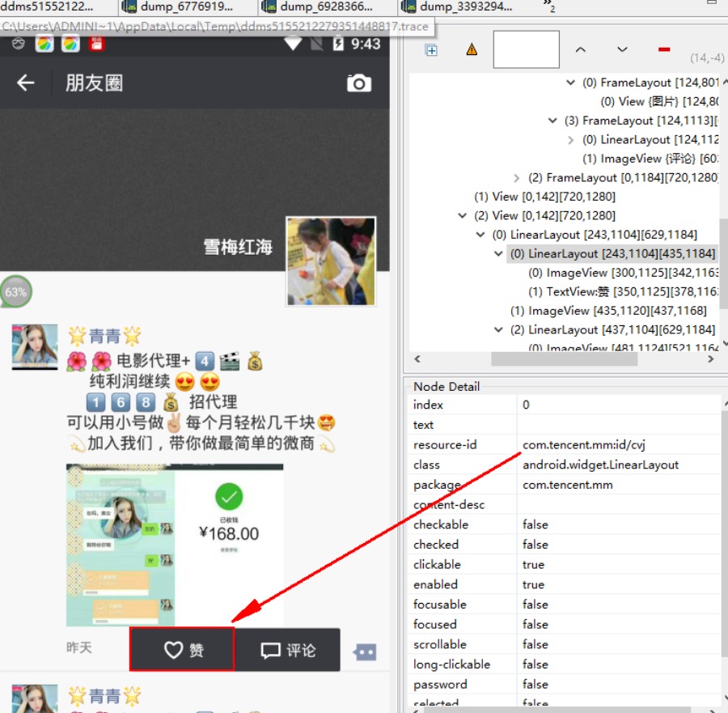Click the long-clickable property name

pos(451,664)
